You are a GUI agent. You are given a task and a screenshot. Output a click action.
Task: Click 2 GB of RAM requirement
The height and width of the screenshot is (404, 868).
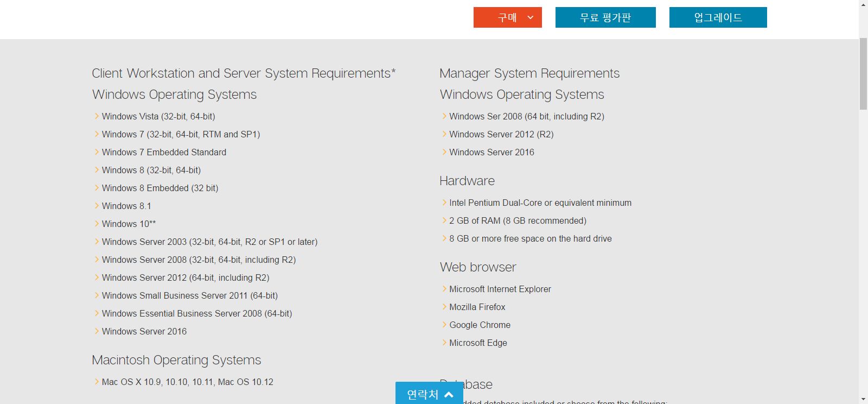[518, 220]
